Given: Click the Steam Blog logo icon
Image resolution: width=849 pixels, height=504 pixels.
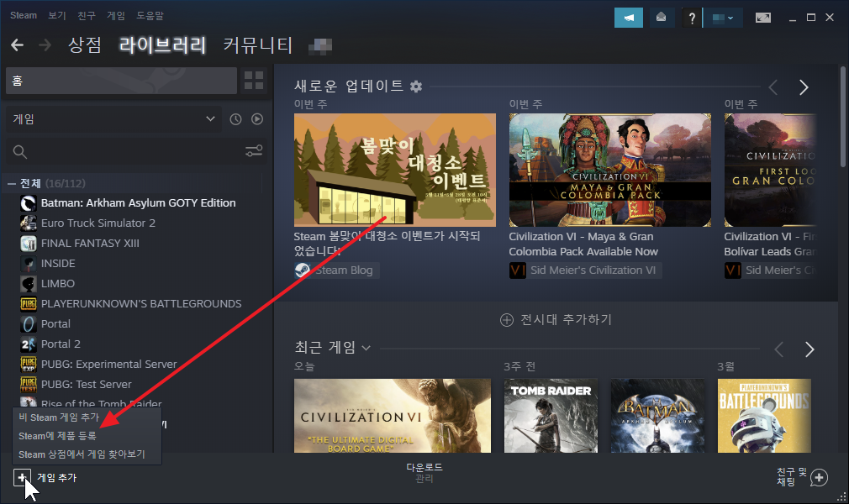Looking at the screenshot, I should tap(302, 270).
